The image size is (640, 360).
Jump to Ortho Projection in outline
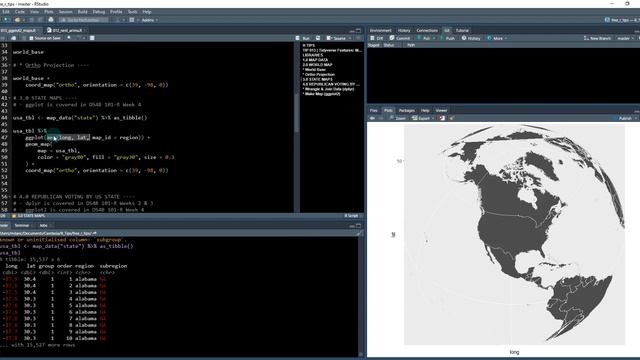click(x=319, y=75)
